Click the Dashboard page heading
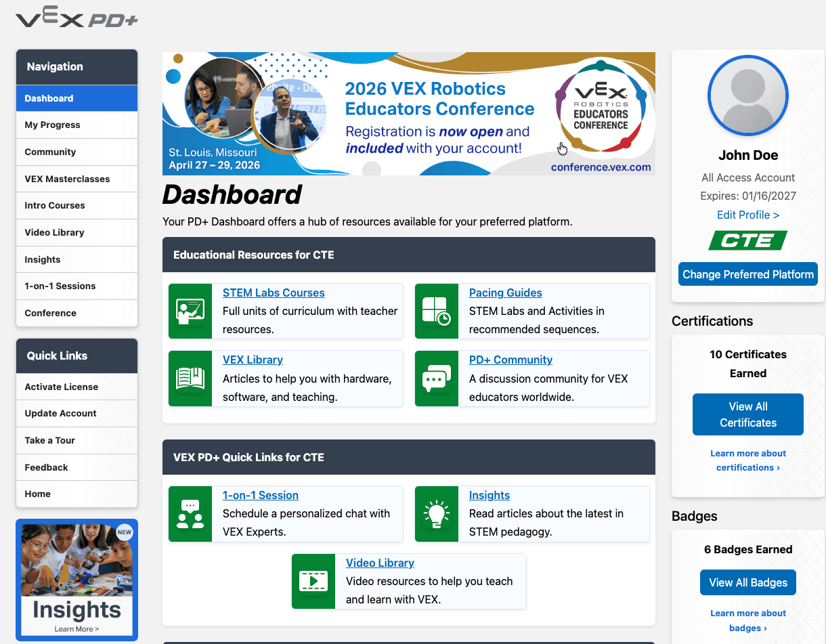Screen dimensions: 826x644 [x=232, y=195]
